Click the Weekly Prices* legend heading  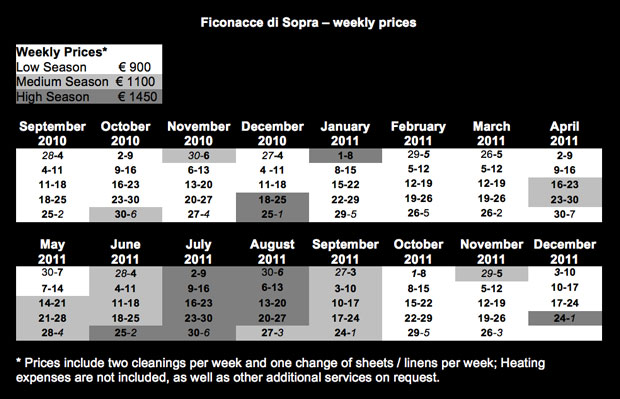pyautogui.click(x=62, y=52)
